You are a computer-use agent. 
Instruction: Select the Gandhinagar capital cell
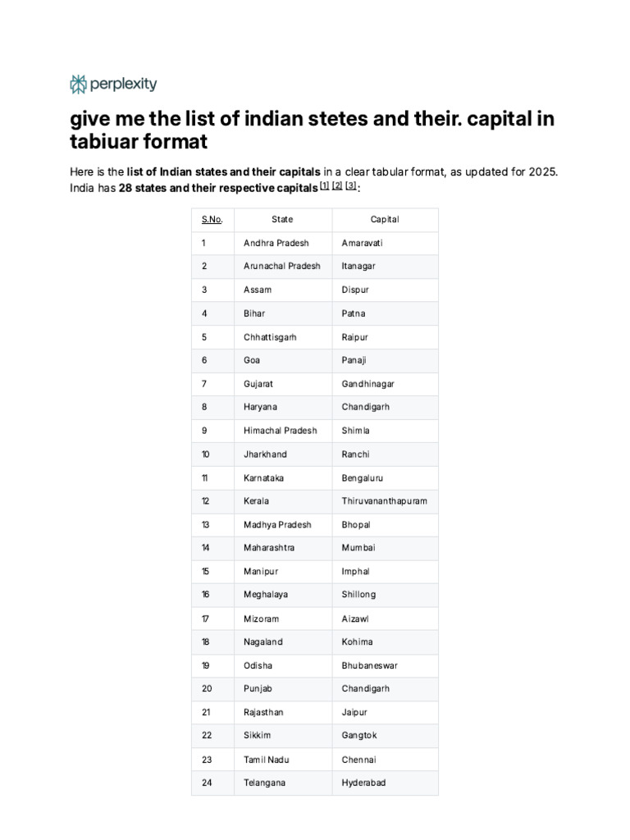tap(386, 384)
